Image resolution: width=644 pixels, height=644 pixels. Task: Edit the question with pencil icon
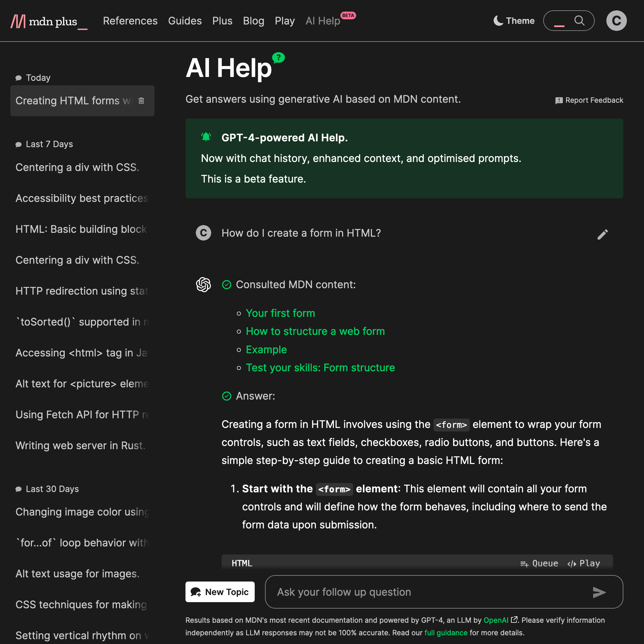tap(602, 234)
